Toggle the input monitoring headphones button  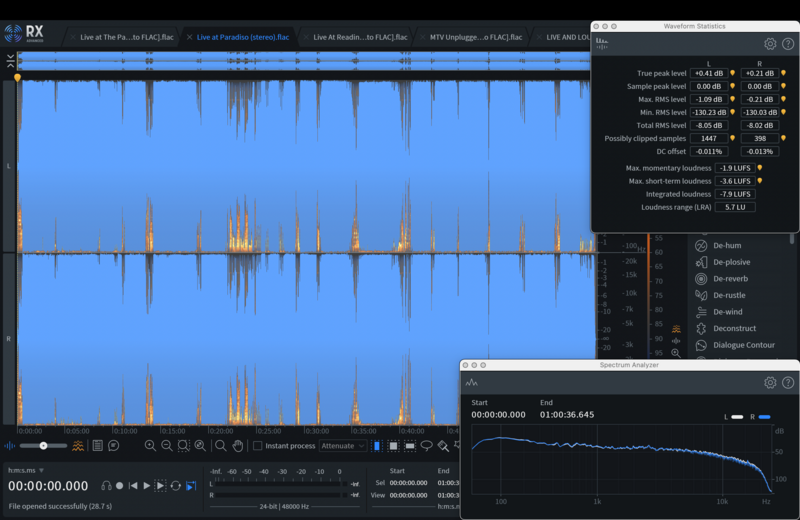tap(105, 486)
